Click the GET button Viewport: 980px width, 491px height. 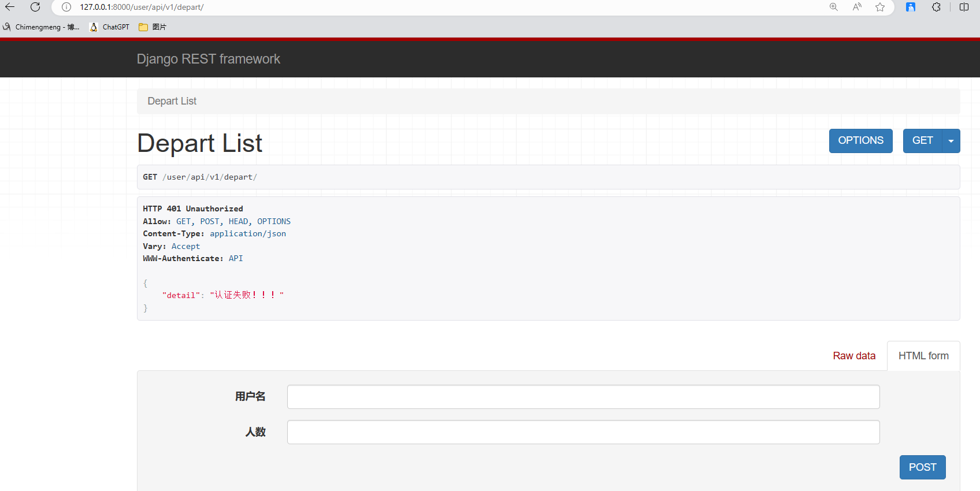922,141
